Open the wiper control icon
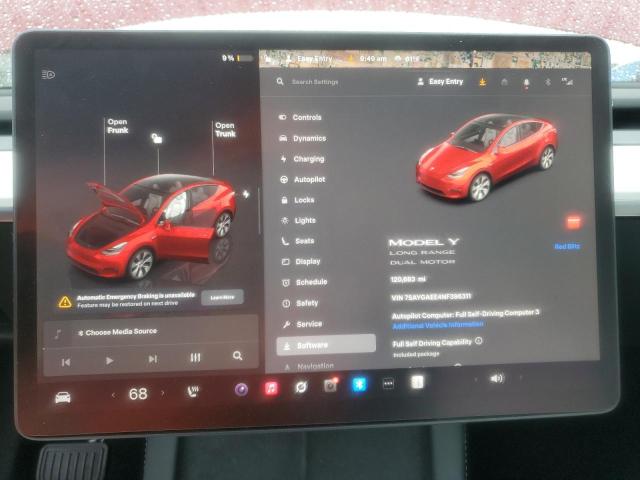Viewport: 640px width, 480px height. (x=301, y=387)
